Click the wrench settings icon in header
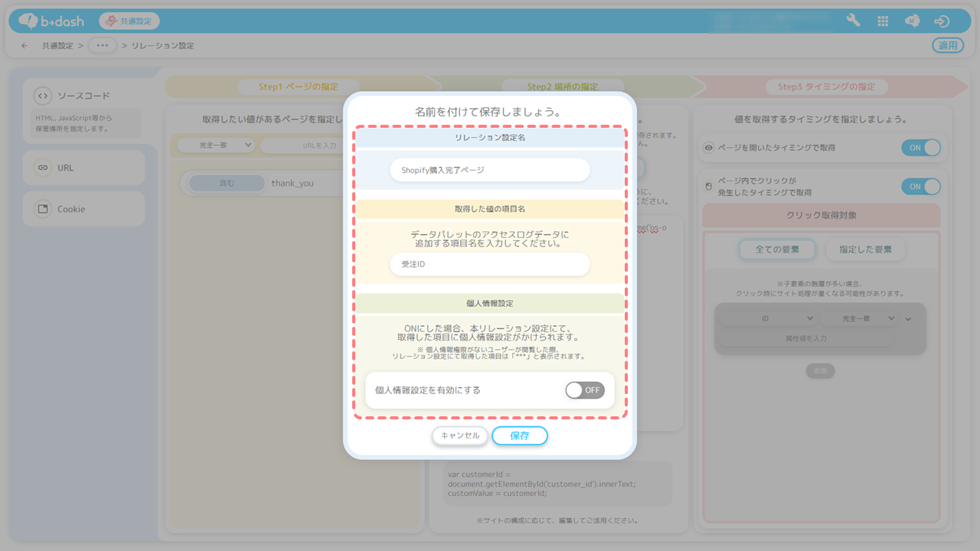The height and width of the screenshot is (551, 980). tap(853, 21)
